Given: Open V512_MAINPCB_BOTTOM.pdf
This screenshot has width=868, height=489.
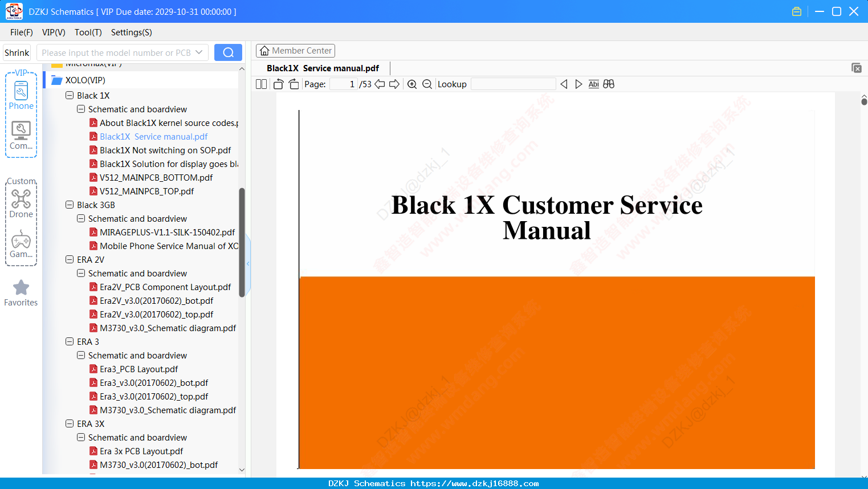Looking at the screenshot, I should point(156,178).
